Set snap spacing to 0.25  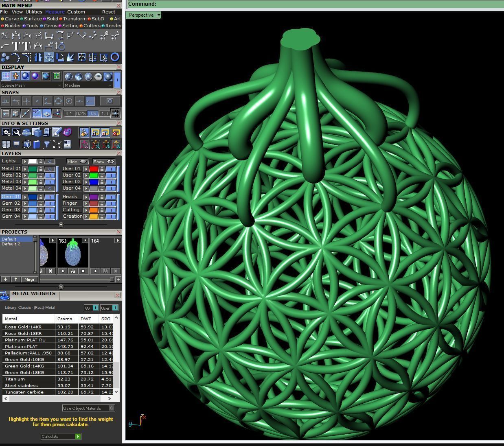click(x=81, y=114)
